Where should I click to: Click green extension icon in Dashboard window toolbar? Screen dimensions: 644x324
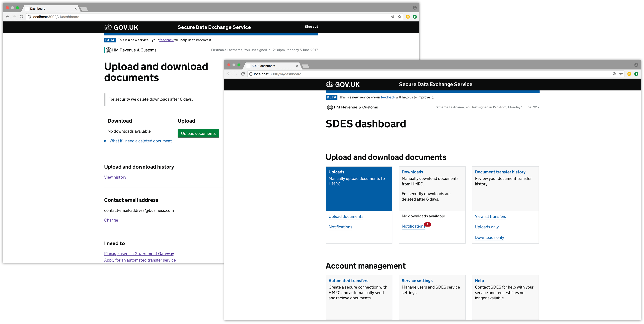pyautogui.click(x=415, y=17)
